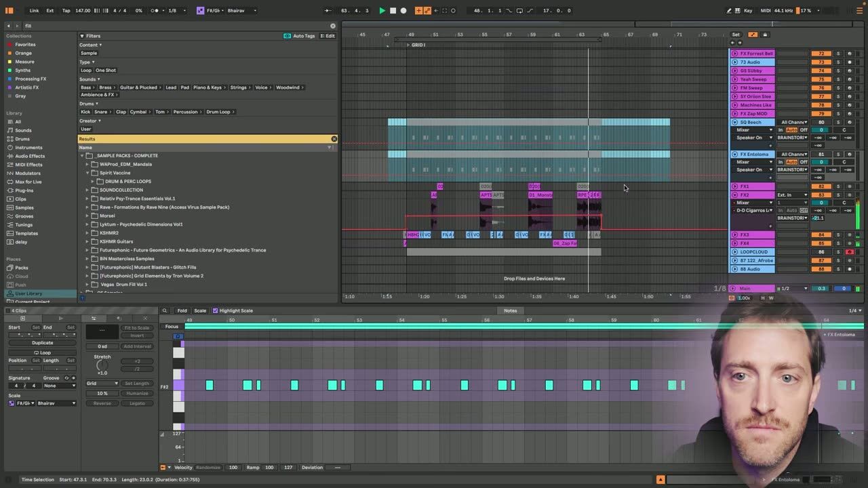Toggle the browser panel icon at top left

[10, 11]
